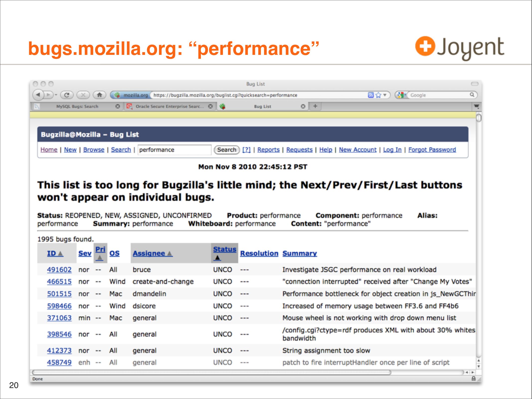Screen dimensions: 532x399
Task: Click the Stop loading X icon
Action: 83,95
